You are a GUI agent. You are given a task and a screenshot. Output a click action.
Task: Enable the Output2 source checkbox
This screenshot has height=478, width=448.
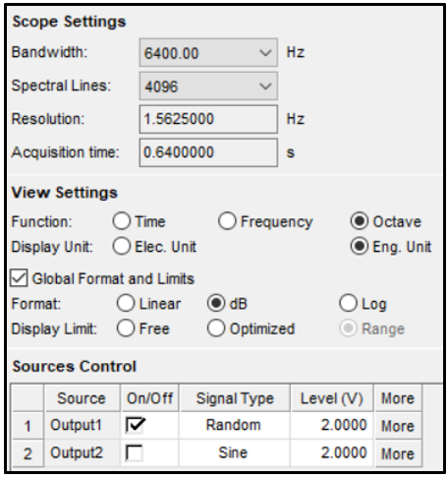point(135,453)
